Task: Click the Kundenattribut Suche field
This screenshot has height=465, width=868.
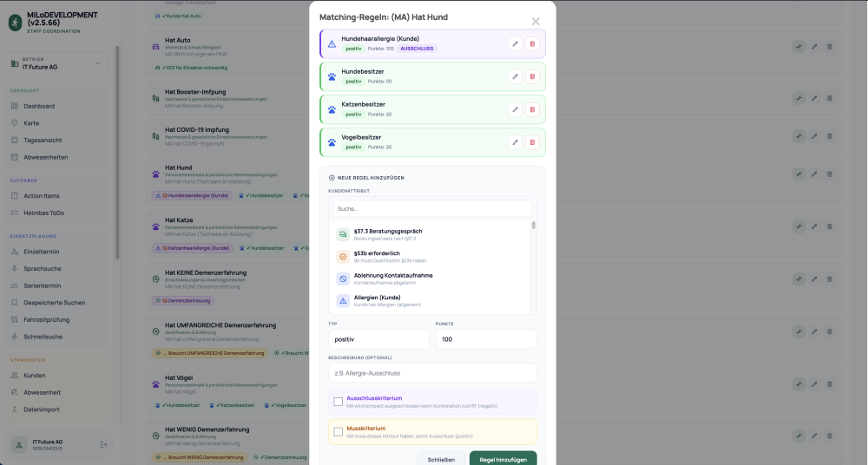Action: (x=432, y=209)
